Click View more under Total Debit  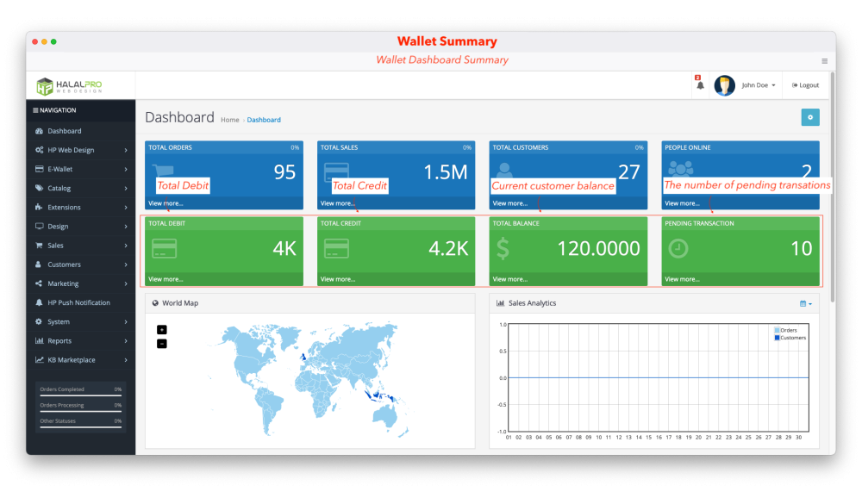166,279
